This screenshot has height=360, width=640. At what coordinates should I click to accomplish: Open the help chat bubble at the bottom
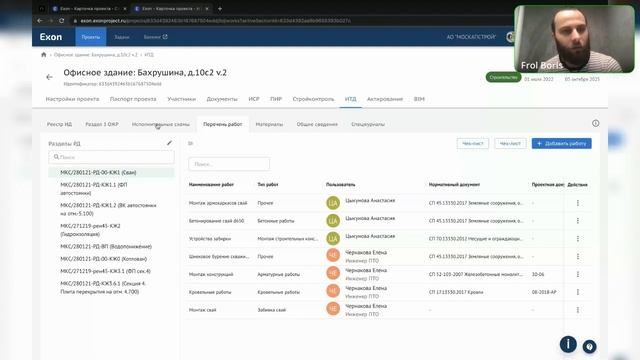coord(589,347)
